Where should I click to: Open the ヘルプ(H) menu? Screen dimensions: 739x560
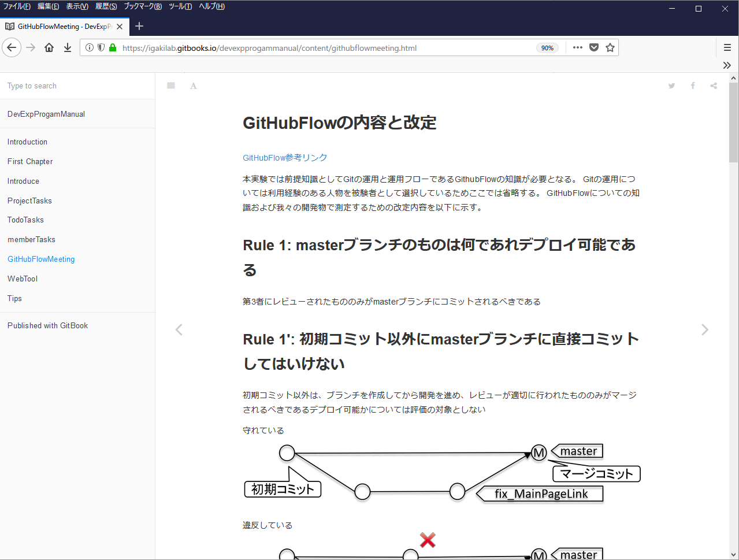tap(211, 6)
